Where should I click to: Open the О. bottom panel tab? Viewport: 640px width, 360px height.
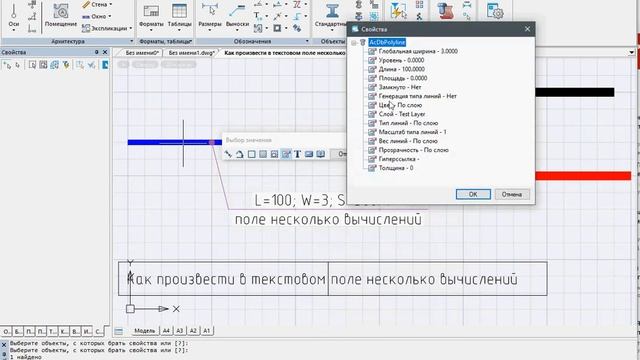coord(6,331)
